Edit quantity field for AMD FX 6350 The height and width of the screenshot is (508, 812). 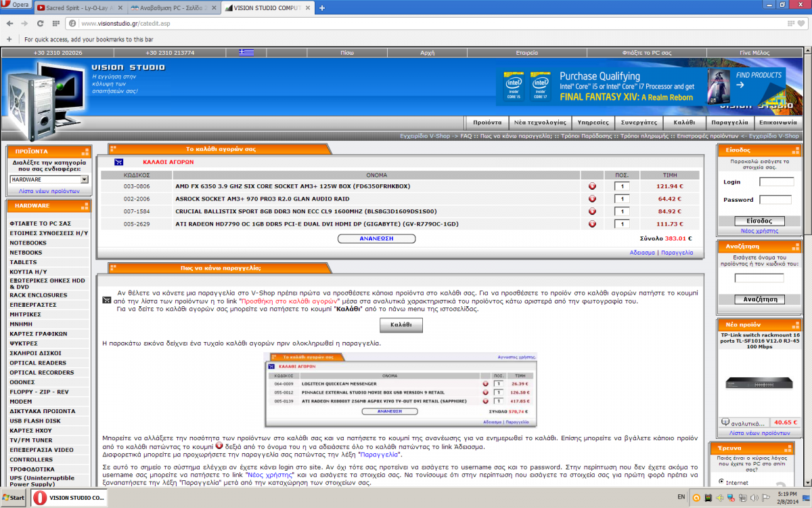pyautogui.click(x=623, y=186)
